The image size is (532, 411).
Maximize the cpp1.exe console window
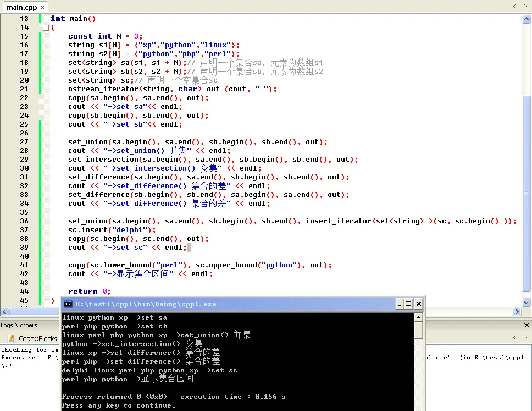[x=409, y=304]
